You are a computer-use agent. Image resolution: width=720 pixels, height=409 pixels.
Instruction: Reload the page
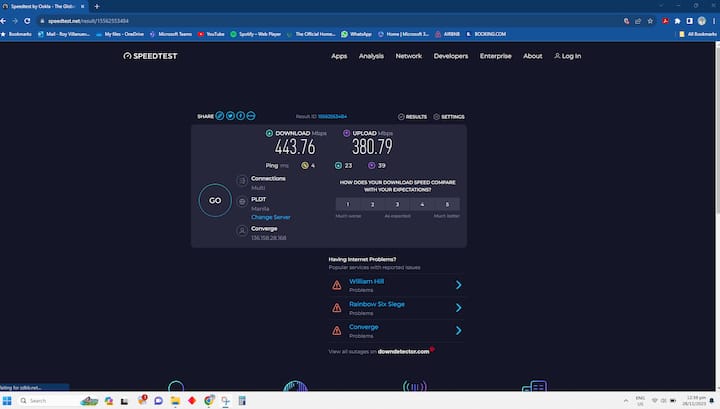(x=27, y=21)
